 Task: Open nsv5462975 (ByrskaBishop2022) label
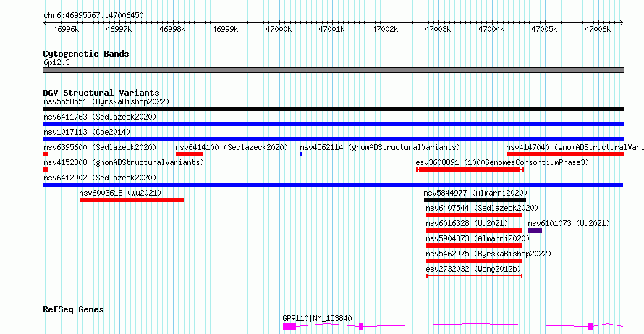[488, 254]
